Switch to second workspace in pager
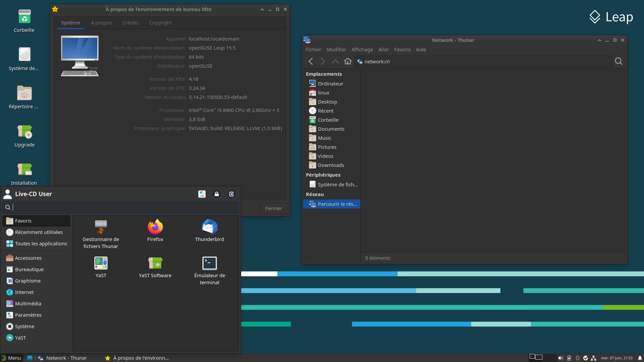 539,357
